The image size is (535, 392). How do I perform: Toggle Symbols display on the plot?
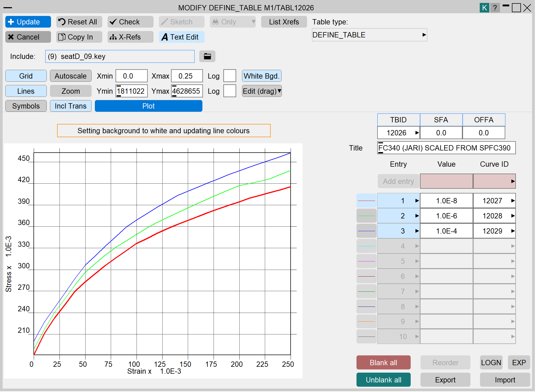pyautogui.click(x=26, y=106)
